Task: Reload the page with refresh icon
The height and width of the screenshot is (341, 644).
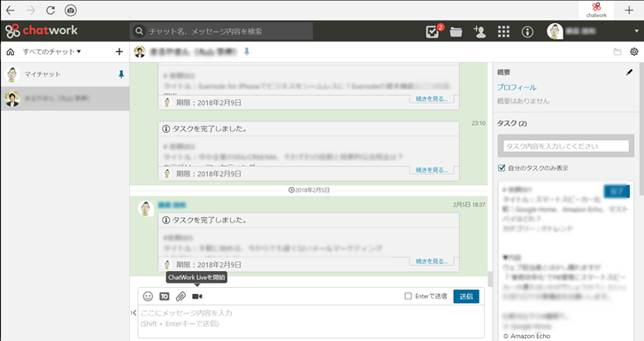Action: (x=50, y=11)
